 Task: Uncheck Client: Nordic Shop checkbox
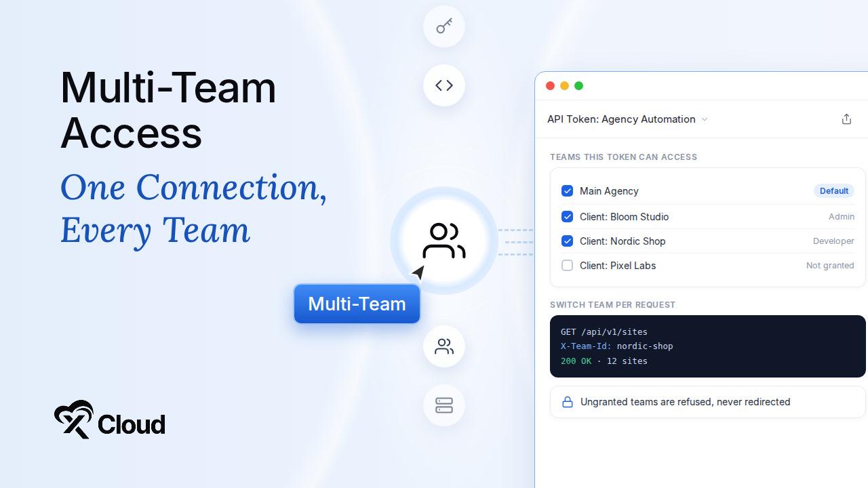(x=568, y=241)
